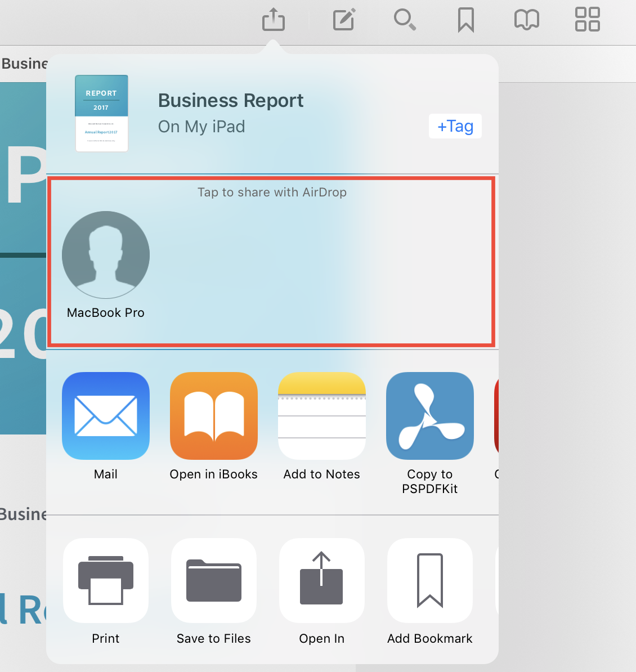Show the thumbnail grid view
This screenshot has width=636, height=672.
(x=587, y=20)
